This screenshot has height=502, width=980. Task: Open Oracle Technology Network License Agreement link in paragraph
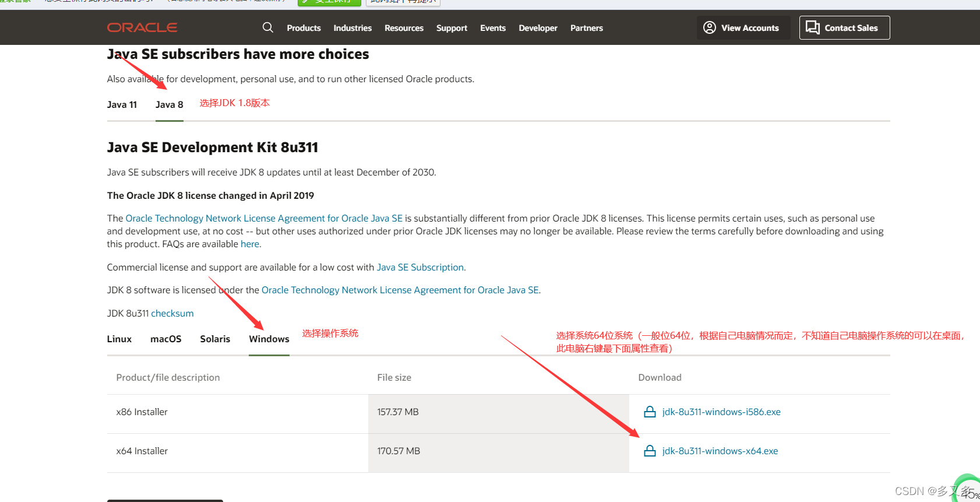click(264, 219)
